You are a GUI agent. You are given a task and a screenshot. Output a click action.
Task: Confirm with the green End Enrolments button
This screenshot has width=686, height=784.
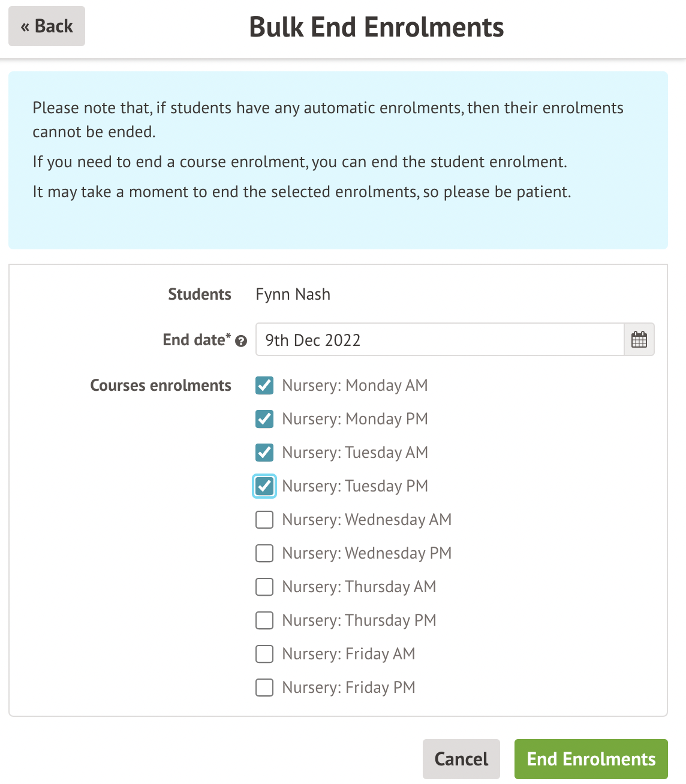point(591,759)
